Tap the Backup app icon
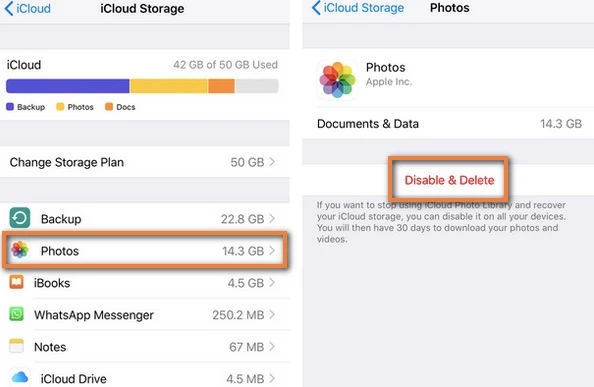594x387 pixels. point(20,218)
